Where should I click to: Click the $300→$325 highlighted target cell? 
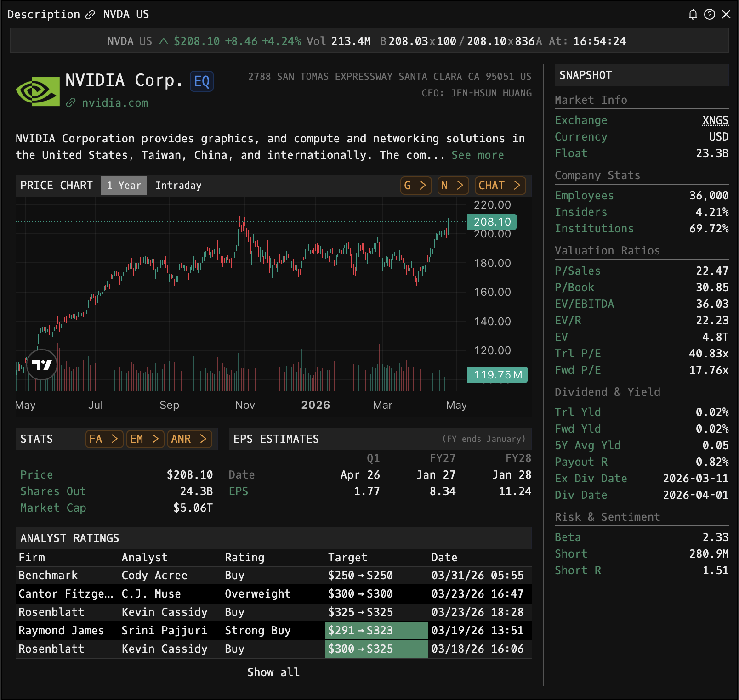coord(377,649)
